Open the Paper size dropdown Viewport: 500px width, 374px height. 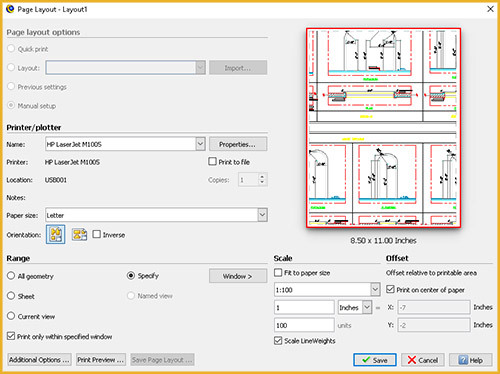pos(262,215)
